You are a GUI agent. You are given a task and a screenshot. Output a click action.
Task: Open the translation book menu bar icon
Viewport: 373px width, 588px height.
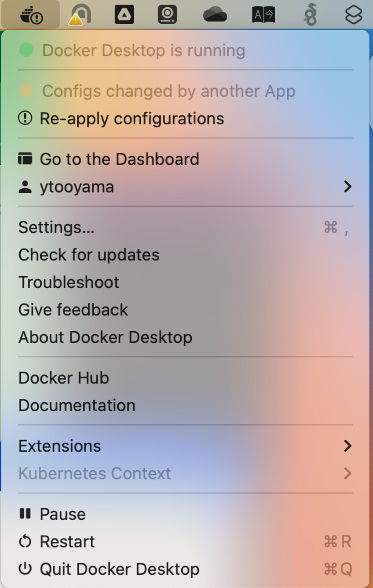[263, 15]
